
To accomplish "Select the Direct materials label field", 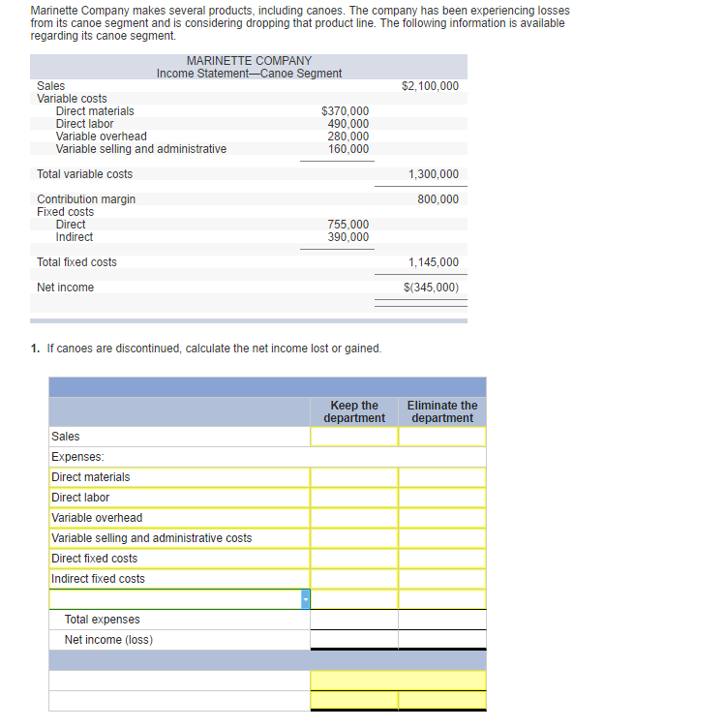I will click(x=180, y=477).
